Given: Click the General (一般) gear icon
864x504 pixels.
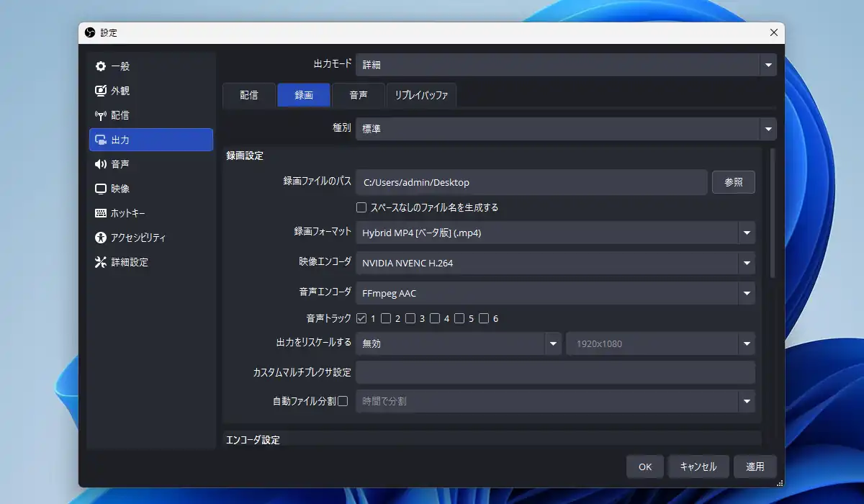Looking at the screenshot, I should pos(101,66).
